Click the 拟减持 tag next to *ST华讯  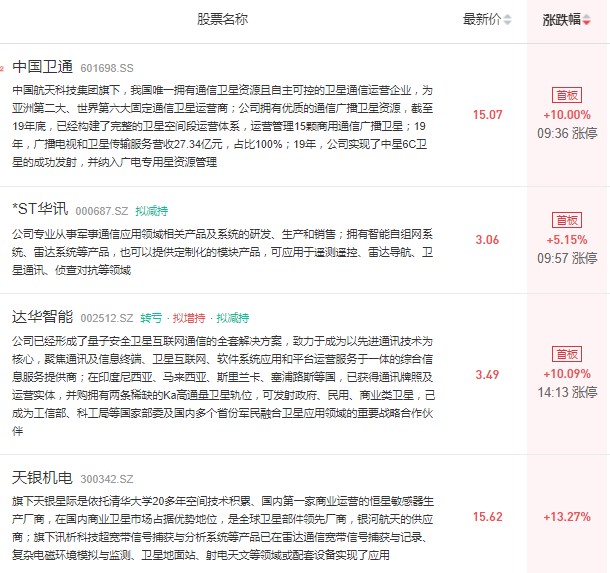tap(152, 211)
